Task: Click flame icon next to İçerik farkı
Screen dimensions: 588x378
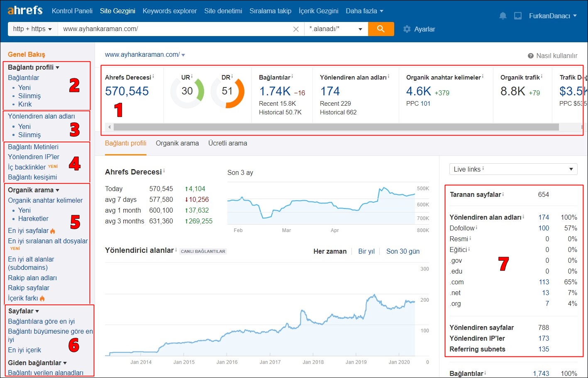Action: pos(42,298)
